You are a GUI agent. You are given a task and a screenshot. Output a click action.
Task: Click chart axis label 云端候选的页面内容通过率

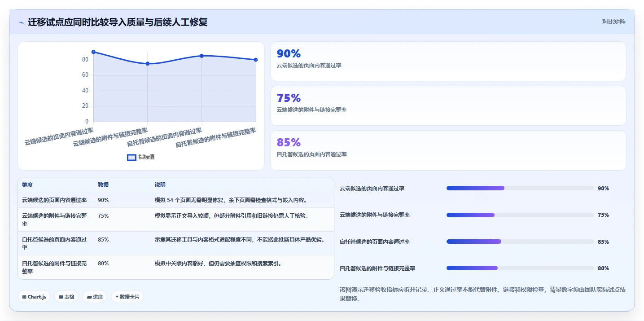point(59,136)
